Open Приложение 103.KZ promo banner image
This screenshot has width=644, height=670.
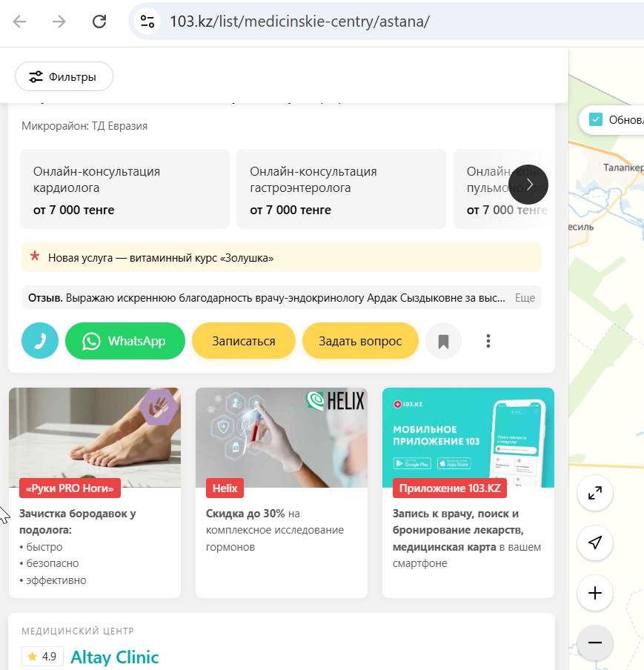(x=468, y=437)
